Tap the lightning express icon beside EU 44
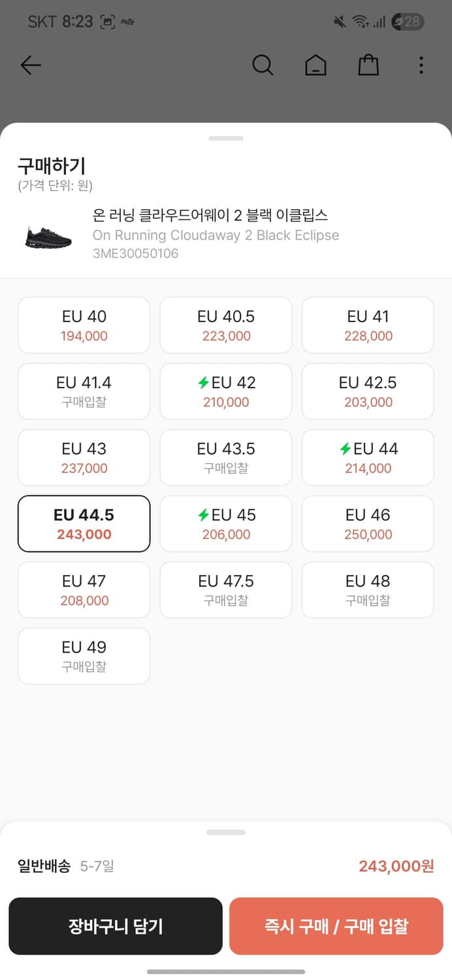Viewport: 452px width, 980px height. point(346,449)
